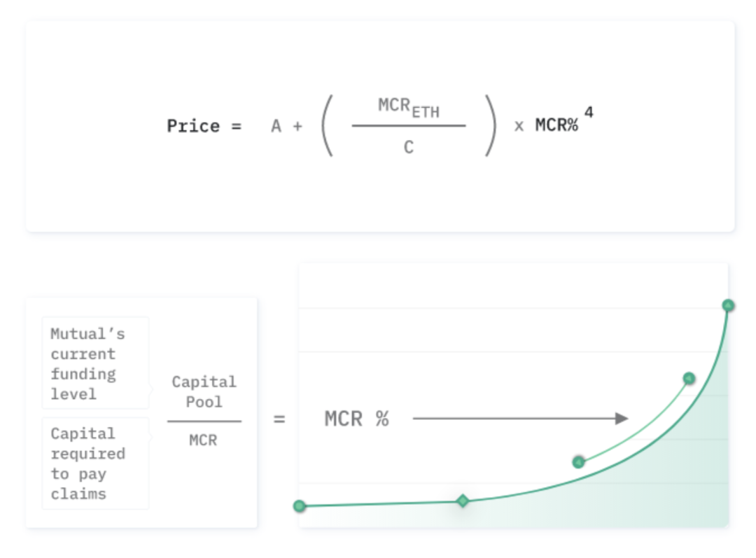Click the "Price =" label
Viewport: 756px width, 558px height.
coord(204,126)
